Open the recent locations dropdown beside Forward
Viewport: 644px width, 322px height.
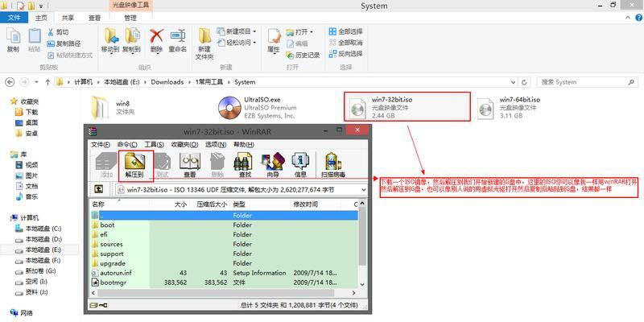(36, 82)
